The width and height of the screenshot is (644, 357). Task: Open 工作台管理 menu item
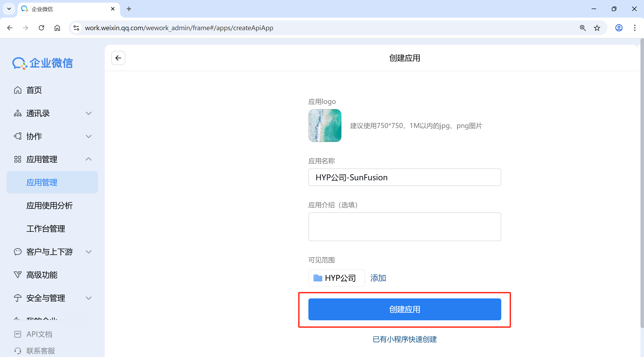pyautogui.click(x=46, y=229)
